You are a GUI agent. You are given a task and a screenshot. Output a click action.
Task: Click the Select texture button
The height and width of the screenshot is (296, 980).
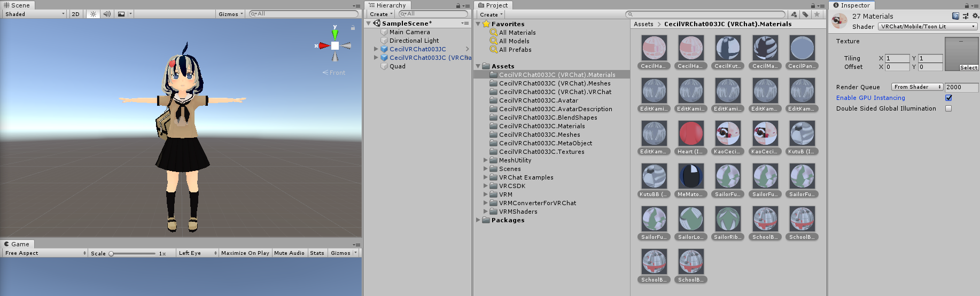click(x=968, y=68)
